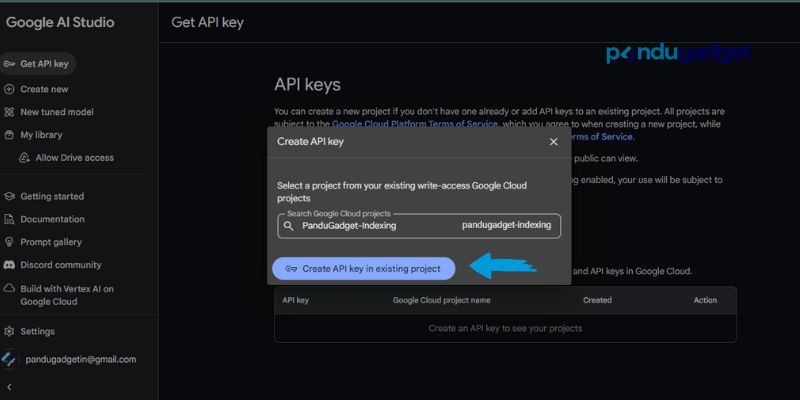800x400 pixels.
Task: Click the Create new plus icon
Action: pyautogui.click(x=10, y=89)
